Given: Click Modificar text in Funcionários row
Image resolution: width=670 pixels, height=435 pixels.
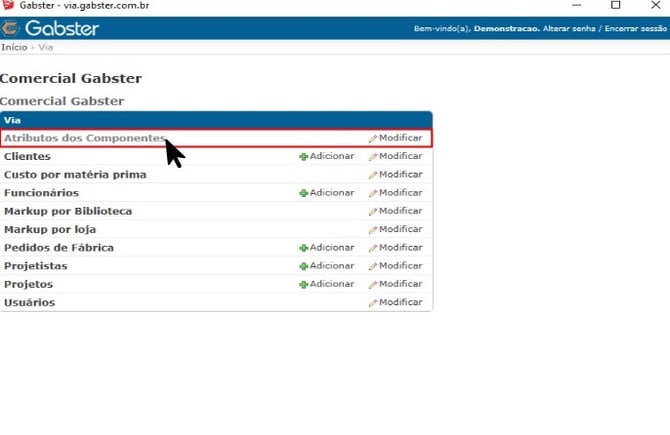Looking at the screenshot, I should pyautogui.click(x=401, y=193).
